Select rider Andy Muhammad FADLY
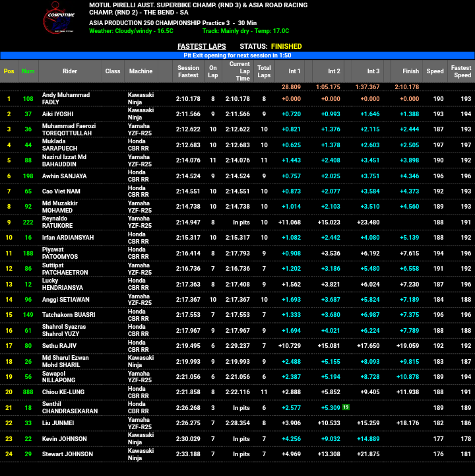This screenshot has height=476, width=475. click(66, 98)
